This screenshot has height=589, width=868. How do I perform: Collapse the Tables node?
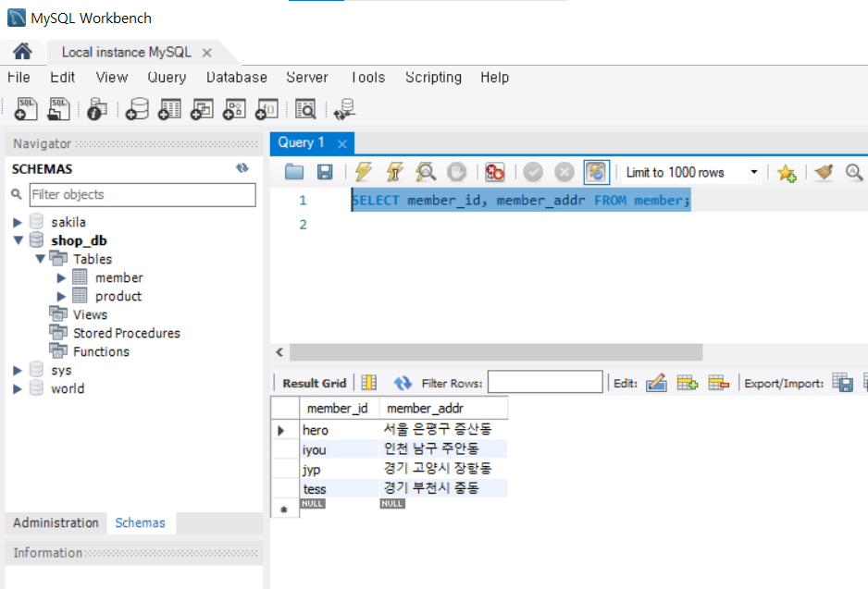40,259
